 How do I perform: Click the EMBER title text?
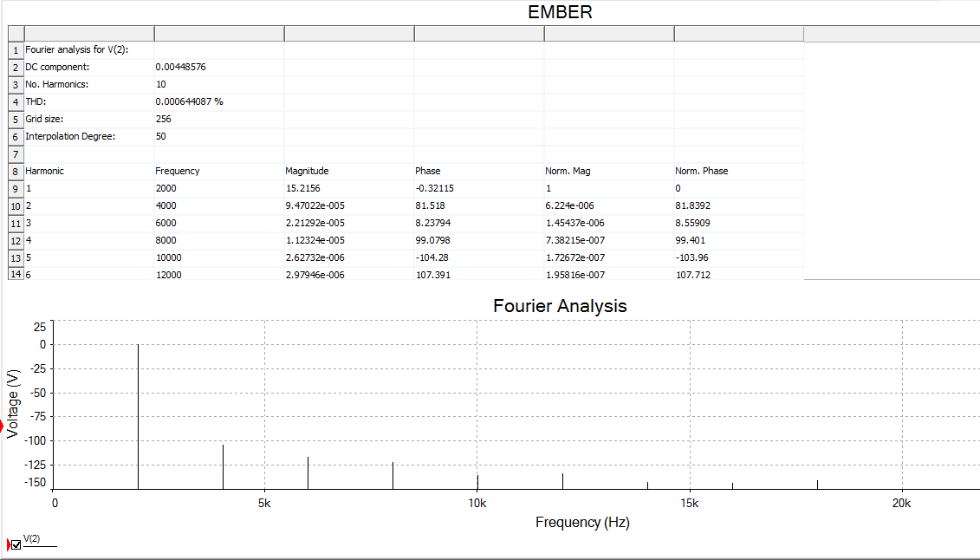[x=560, y=12]
